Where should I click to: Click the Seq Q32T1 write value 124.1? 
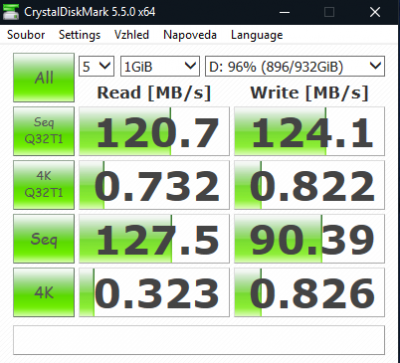[309, 131]
